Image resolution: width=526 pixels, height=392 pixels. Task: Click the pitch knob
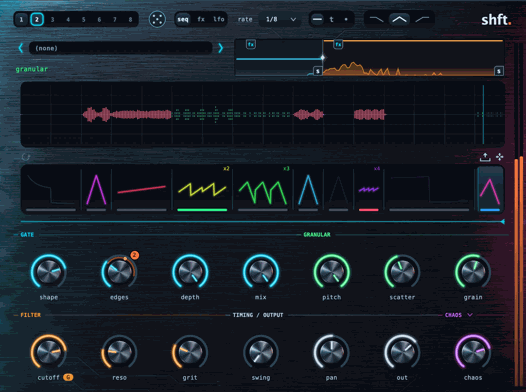click(x=331, y=271)
